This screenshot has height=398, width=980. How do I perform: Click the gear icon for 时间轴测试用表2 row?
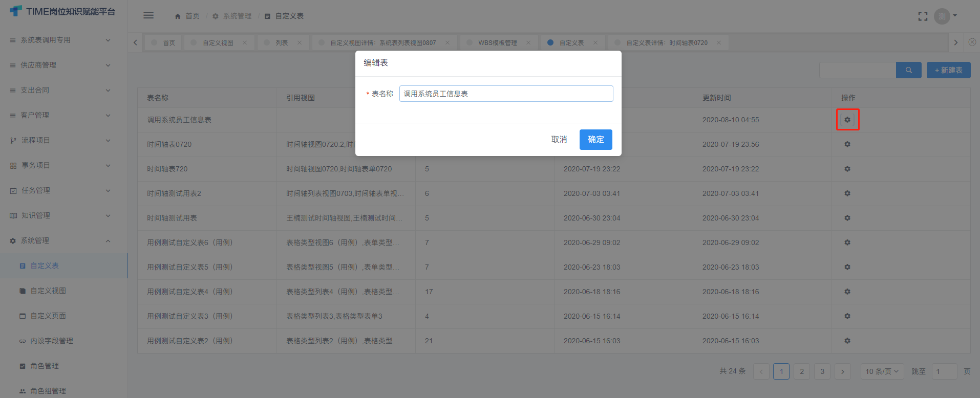(x=847, y=193)
